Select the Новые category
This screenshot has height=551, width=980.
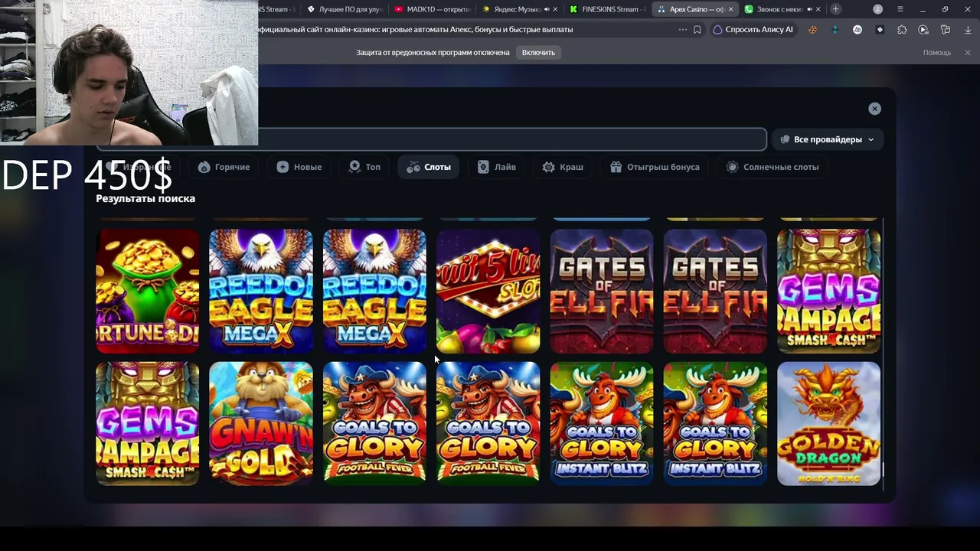coord(299,167)
